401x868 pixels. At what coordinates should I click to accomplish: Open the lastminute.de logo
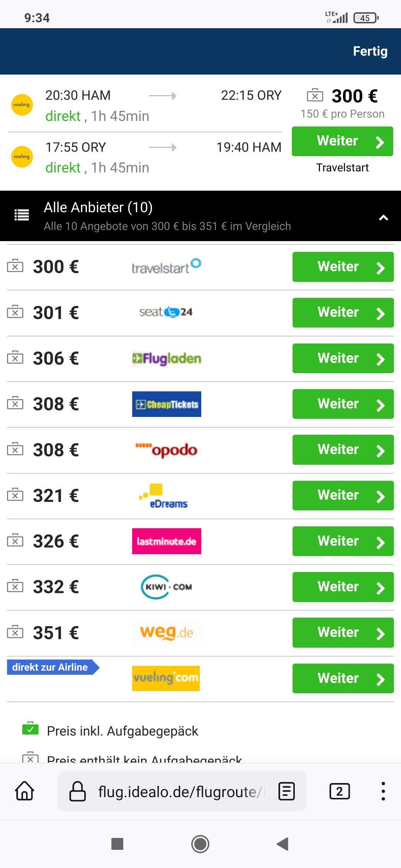pyautogui.click(x=166, y=541)
